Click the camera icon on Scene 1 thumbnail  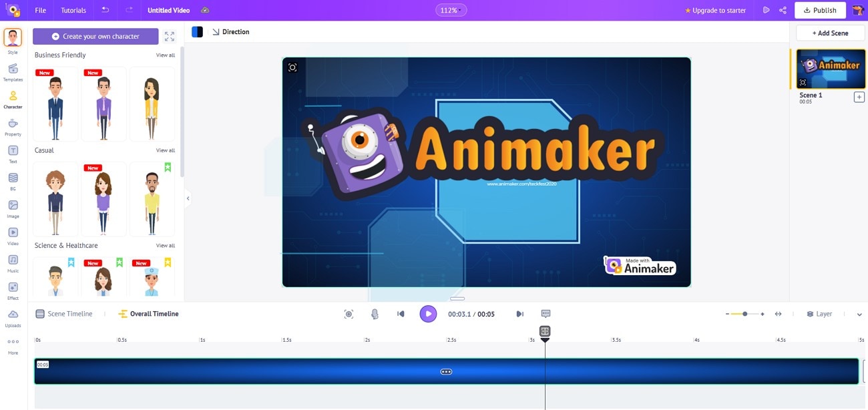click(803, 83)
